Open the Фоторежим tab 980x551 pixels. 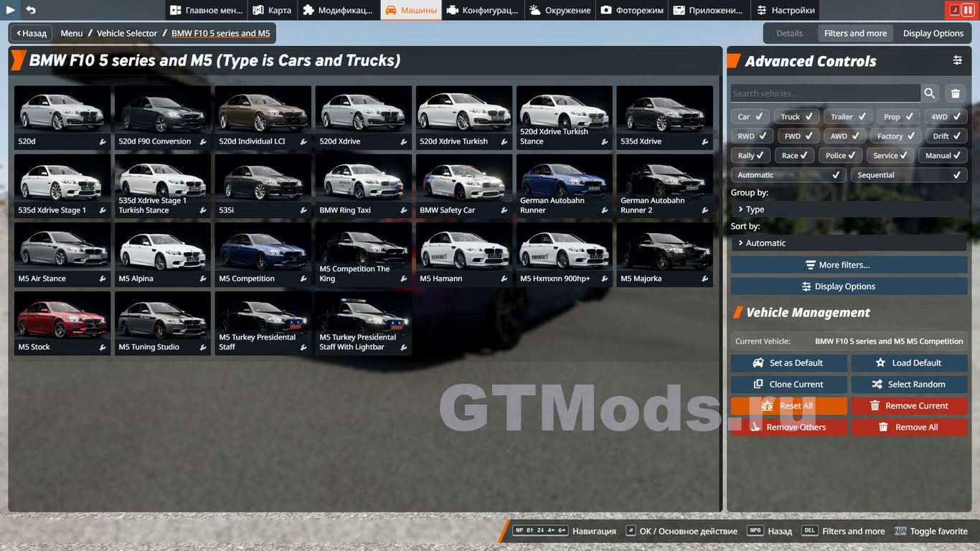pyautogui.click(x=632, y=10)
